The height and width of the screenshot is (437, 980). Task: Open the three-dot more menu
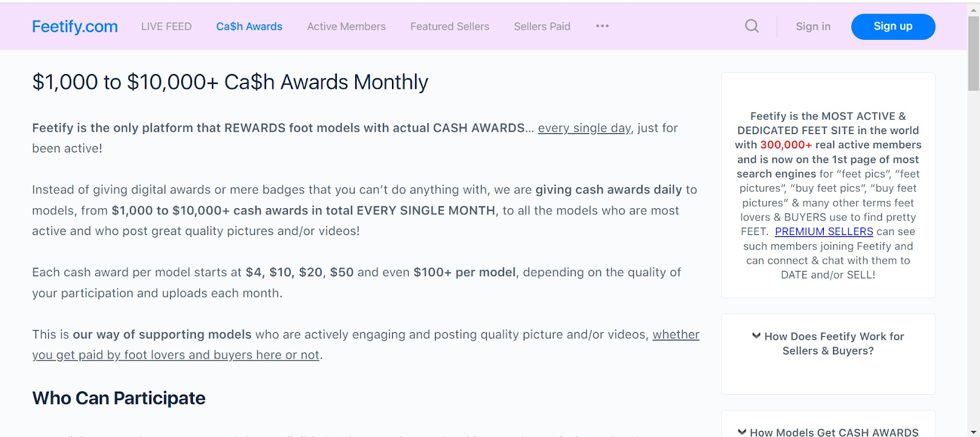602,26
